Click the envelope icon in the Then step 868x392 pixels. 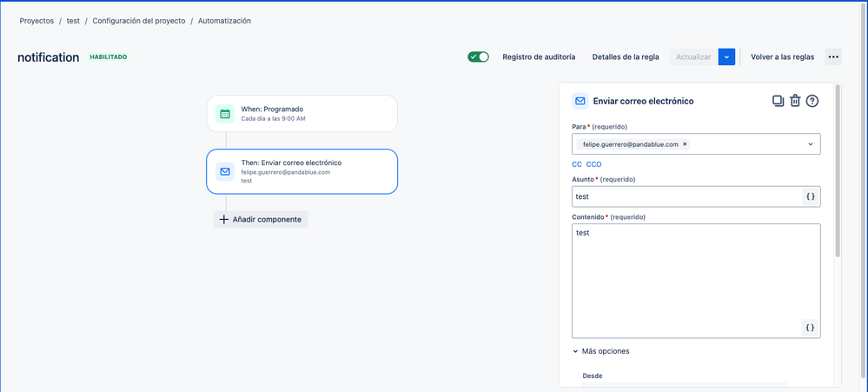pos(225,171)
